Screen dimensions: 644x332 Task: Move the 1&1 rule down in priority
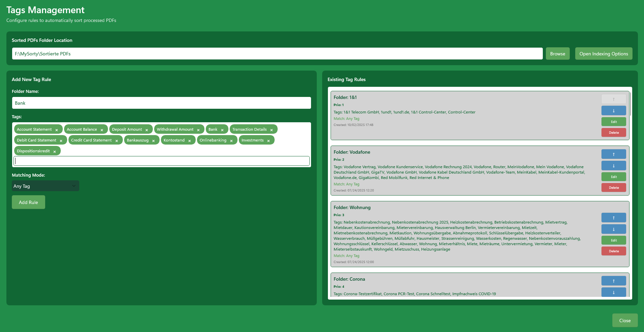click(x=613, y=110)
